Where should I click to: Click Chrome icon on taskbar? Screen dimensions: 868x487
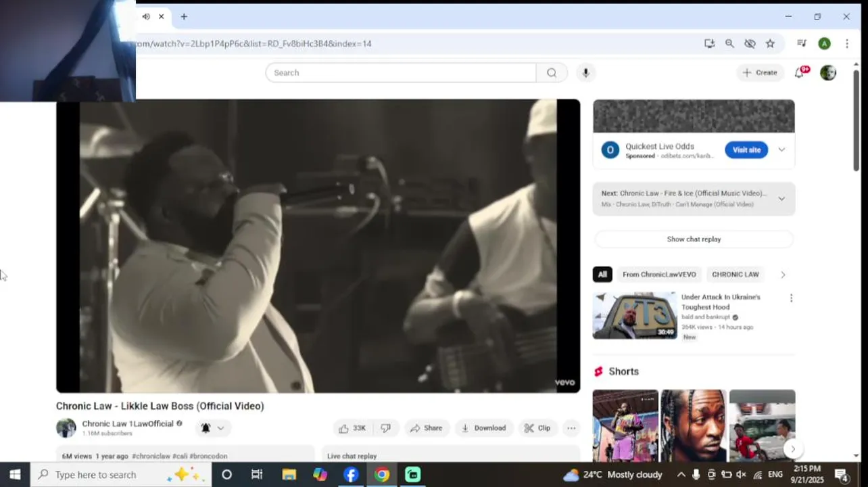(382, 474)
